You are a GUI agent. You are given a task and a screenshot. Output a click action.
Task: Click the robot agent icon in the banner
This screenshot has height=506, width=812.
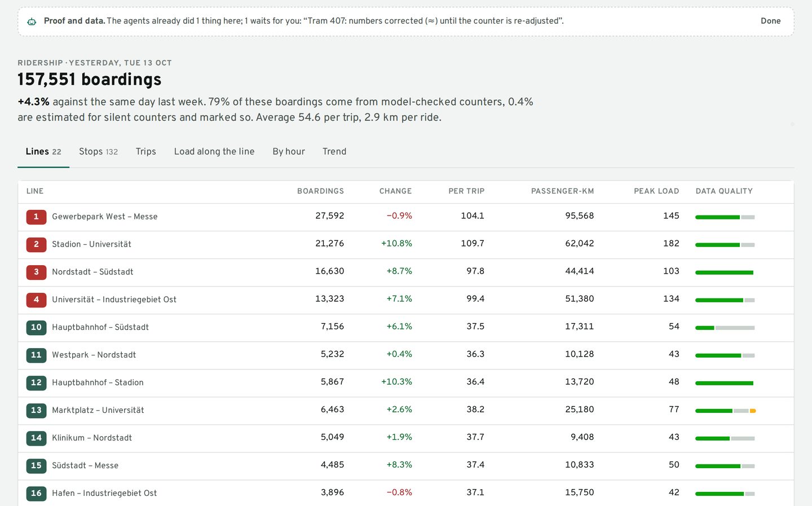32,21
